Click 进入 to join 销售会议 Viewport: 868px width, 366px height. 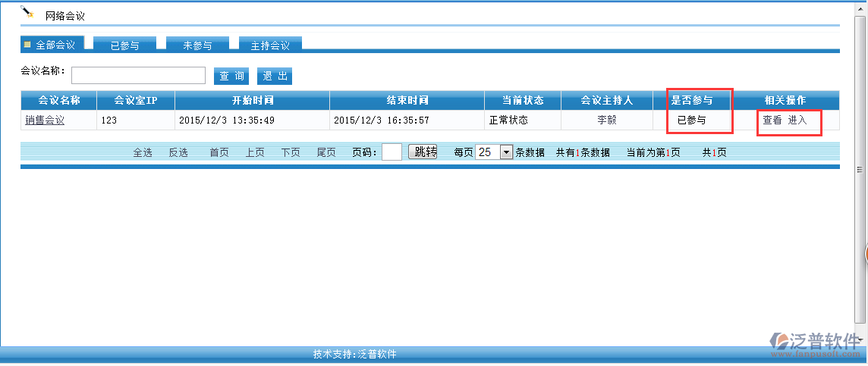(797, 120)
